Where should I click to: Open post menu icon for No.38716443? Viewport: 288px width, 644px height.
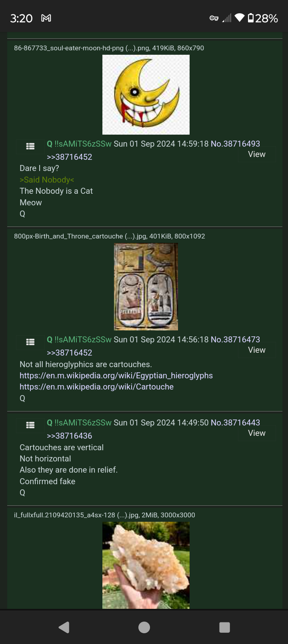tap(30, 425)
